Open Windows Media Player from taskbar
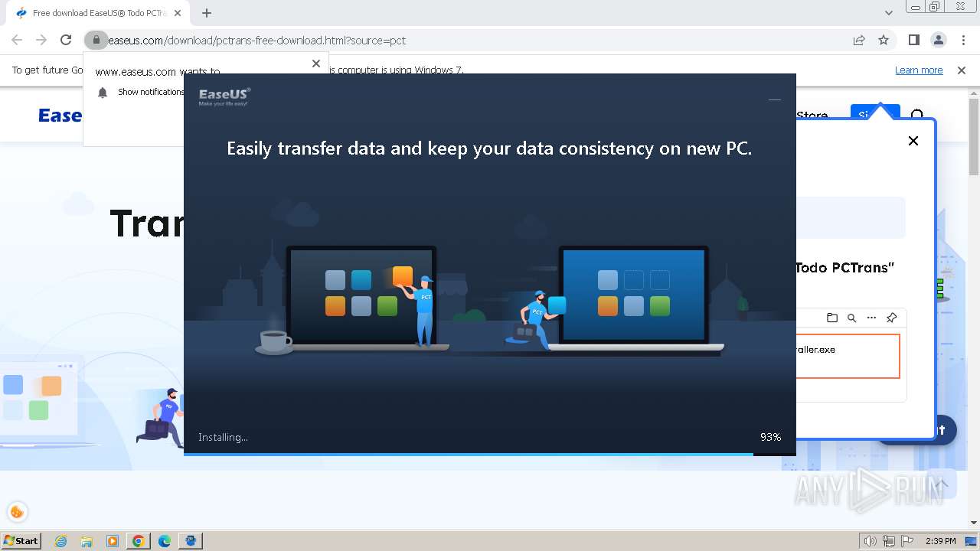This screenshot has height=551, width=980. pyautogui.click(x=113, y=541)
